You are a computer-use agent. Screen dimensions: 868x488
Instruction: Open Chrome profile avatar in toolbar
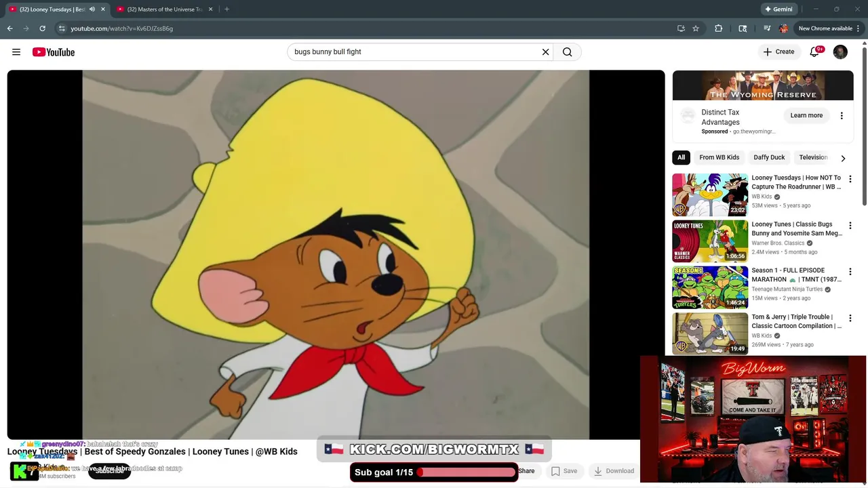click(784, 28)
